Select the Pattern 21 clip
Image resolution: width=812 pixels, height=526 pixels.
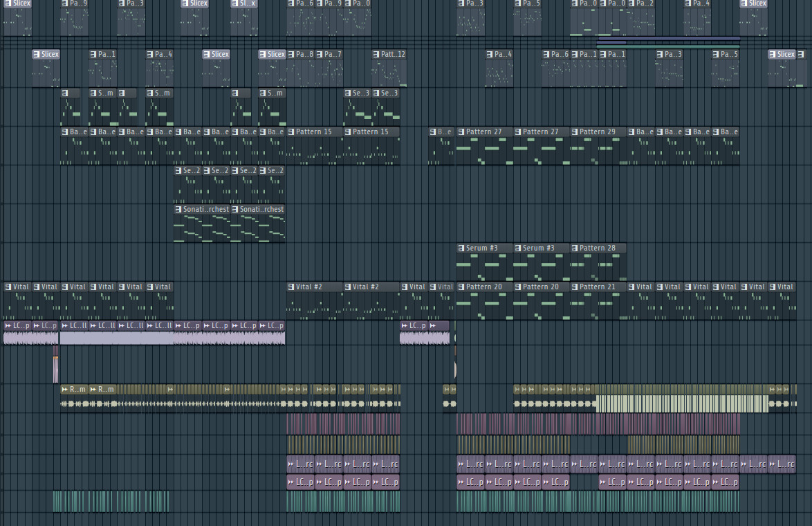pyautogui.click(x=598, y=300)
